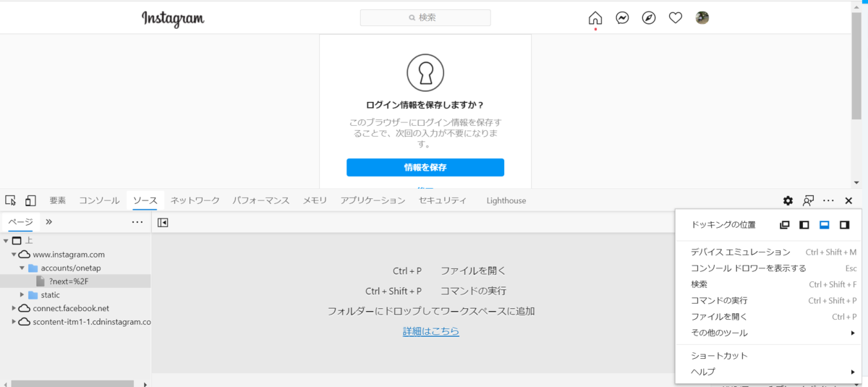Switch to the 要素 tab

[57, 200]
